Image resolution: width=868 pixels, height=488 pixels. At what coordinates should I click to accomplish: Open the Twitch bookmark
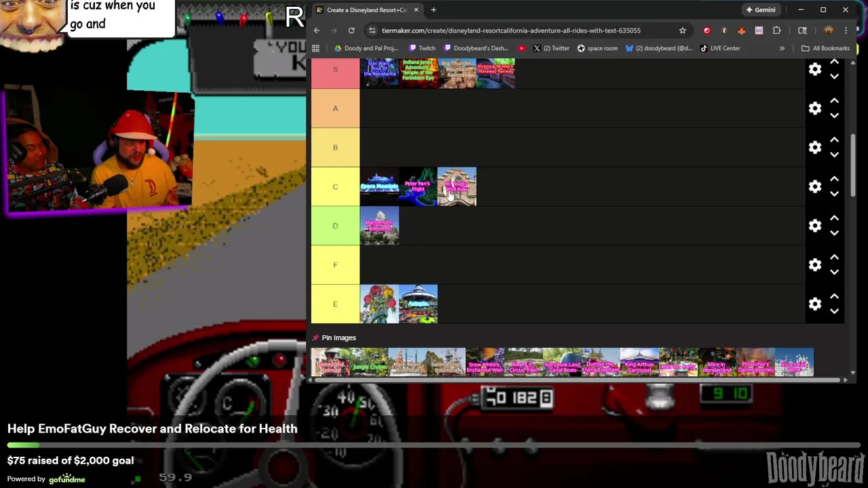click(422, 48)
